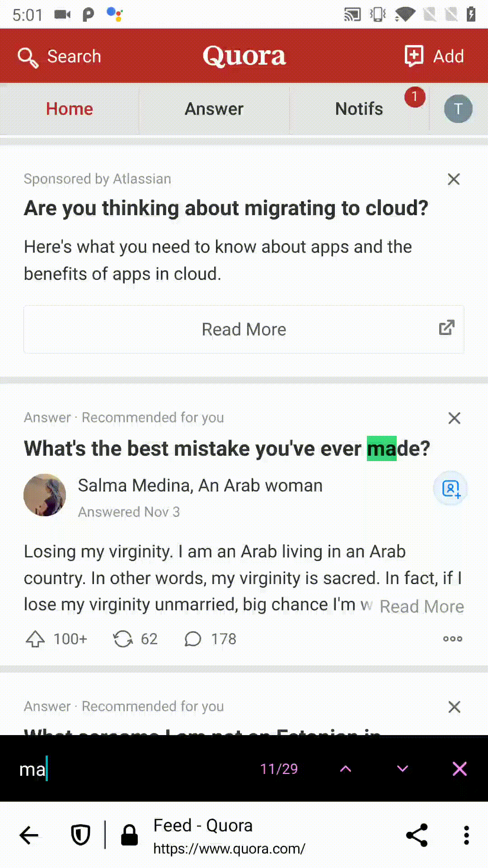The width and height of the screenshot is (488, 868).
Task: Close the find-in-page bar
Action: pyautogui.click(x=460, y=769)
